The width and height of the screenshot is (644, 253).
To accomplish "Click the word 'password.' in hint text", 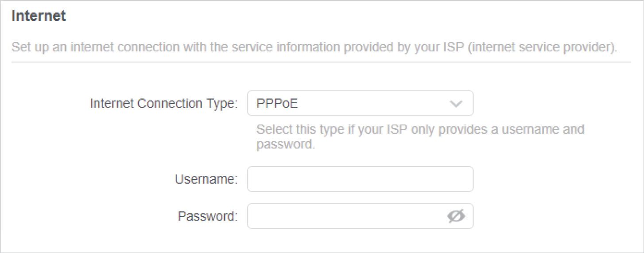I will point(286,145).
